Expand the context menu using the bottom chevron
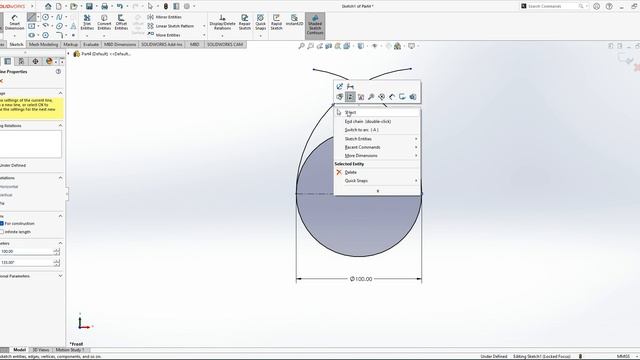The width and height of the screenshot is (640, 360). (377, 191)
